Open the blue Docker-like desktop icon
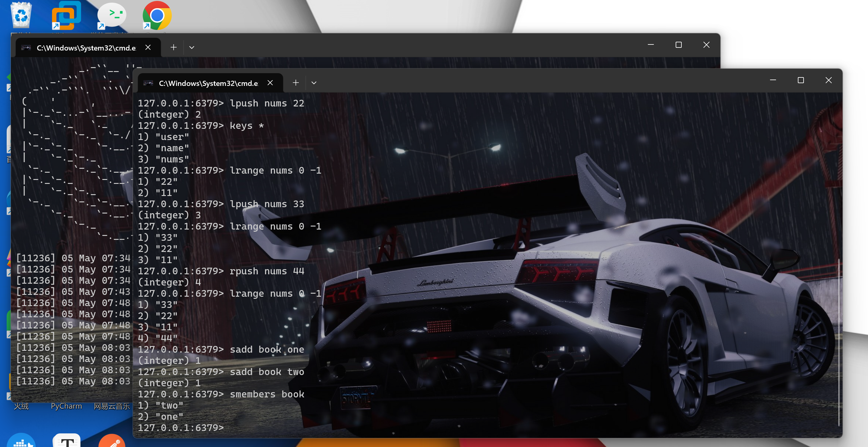 21,440
